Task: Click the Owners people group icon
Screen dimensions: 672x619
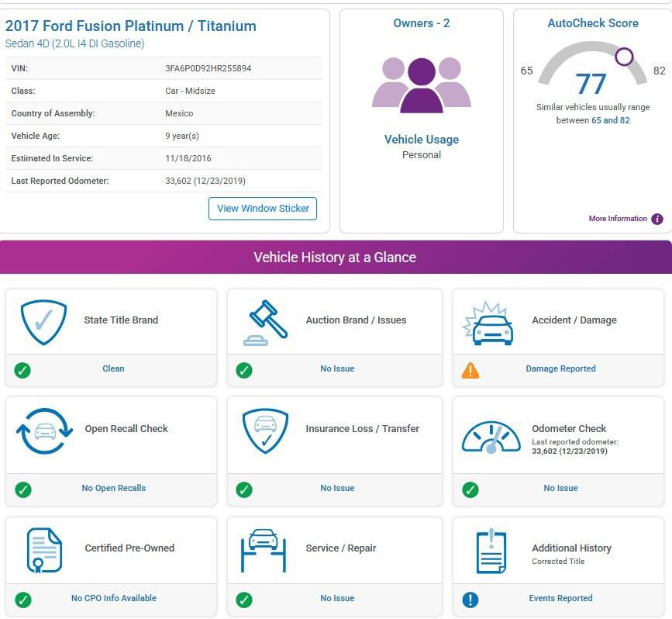Action: point(422,85)
